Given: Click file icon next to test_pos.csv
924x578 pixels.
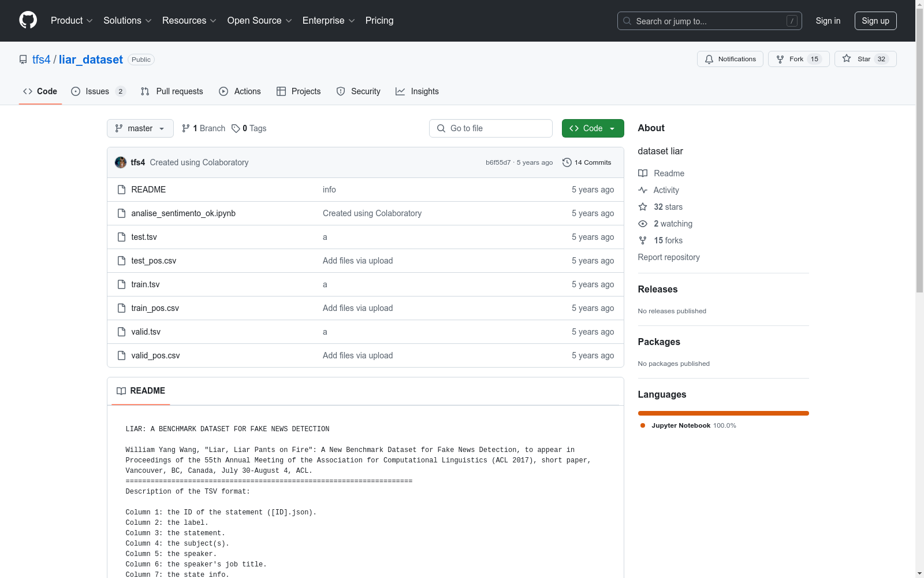Looking at the screenshot, I should coord(121,261).
